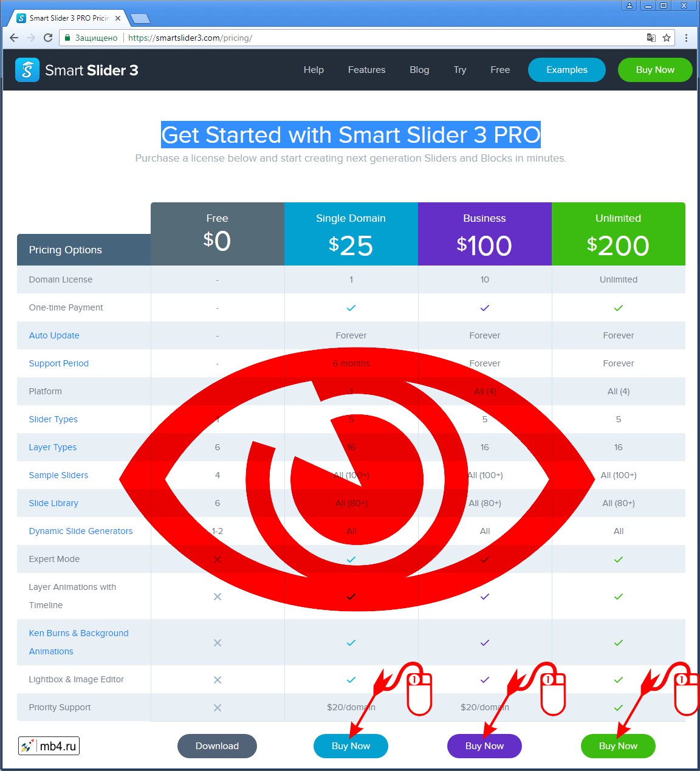Download the free version
The image size is (700, 771).
(217, 745)
